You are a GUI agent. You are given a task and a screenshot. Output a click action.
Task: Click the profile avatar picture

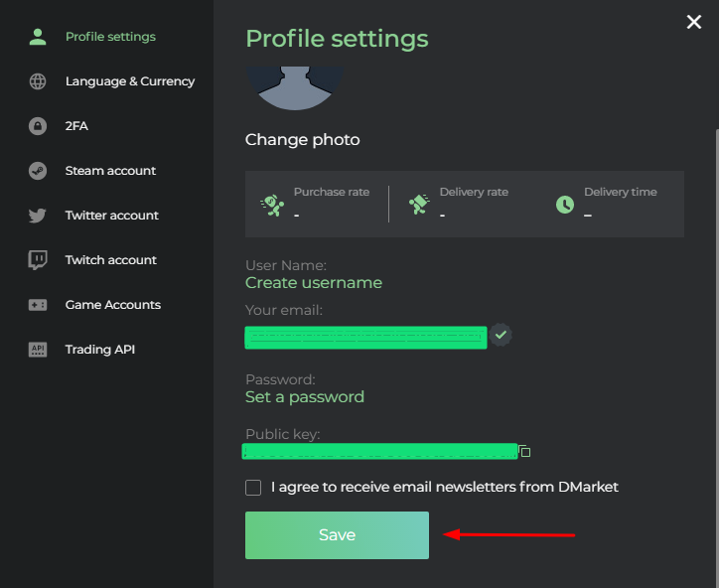coord(295,87)
